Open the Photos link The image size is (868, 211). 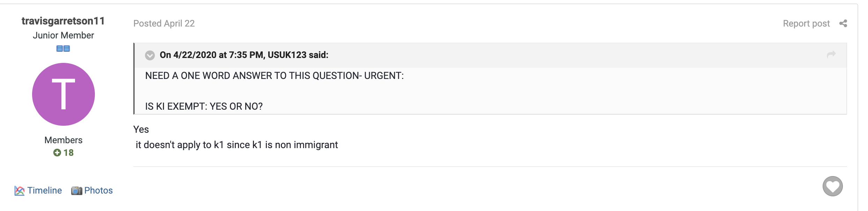pyautogui.click(x=98, y=190)
